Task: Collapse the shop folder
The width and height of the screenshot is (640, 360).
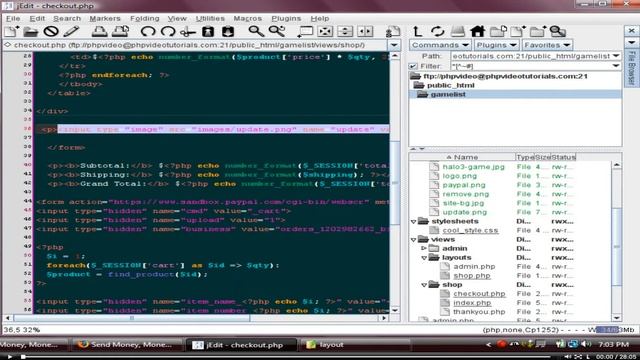Action: coord(424,285)
